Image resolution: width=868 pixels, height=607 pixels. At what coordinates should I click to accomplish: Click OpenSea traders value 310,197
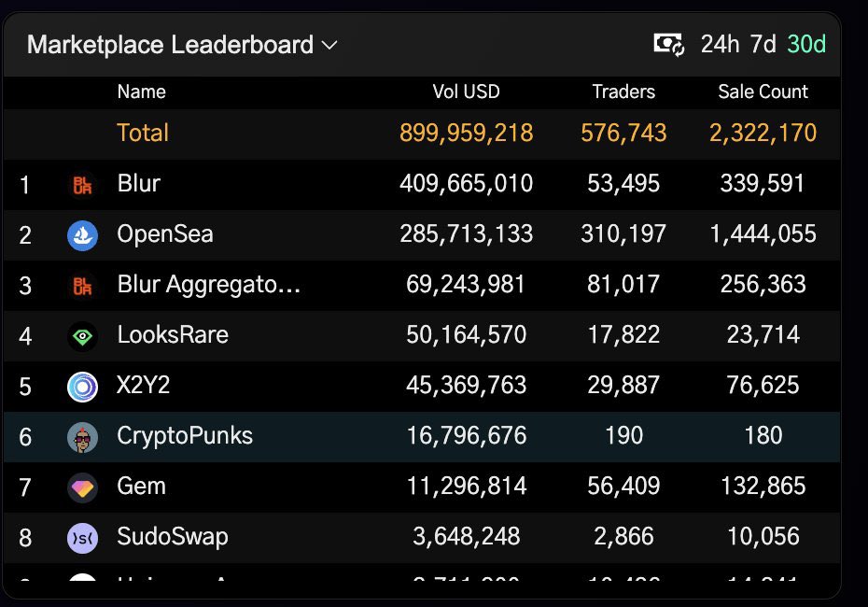[x=623, y=233]
